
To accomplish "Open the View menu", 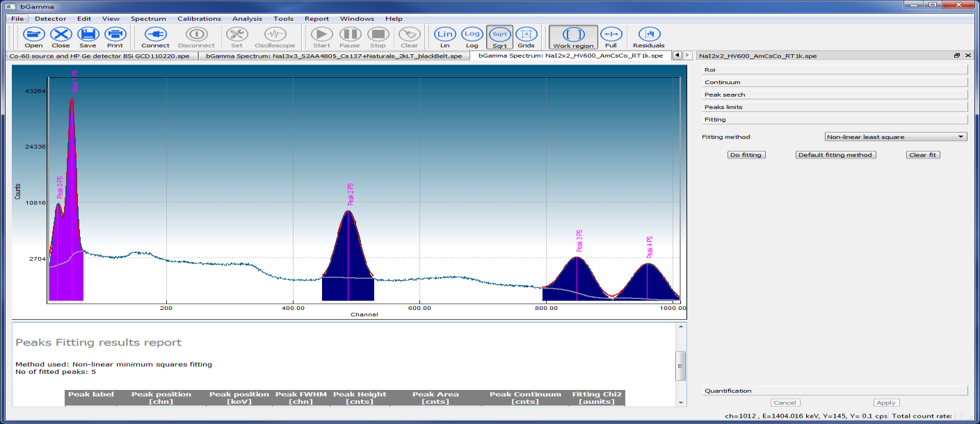I will 111,19.
